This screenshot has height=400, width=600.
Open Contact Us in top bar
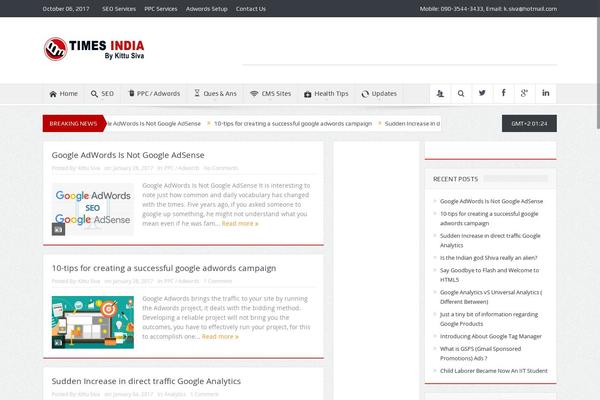(251, 8)
